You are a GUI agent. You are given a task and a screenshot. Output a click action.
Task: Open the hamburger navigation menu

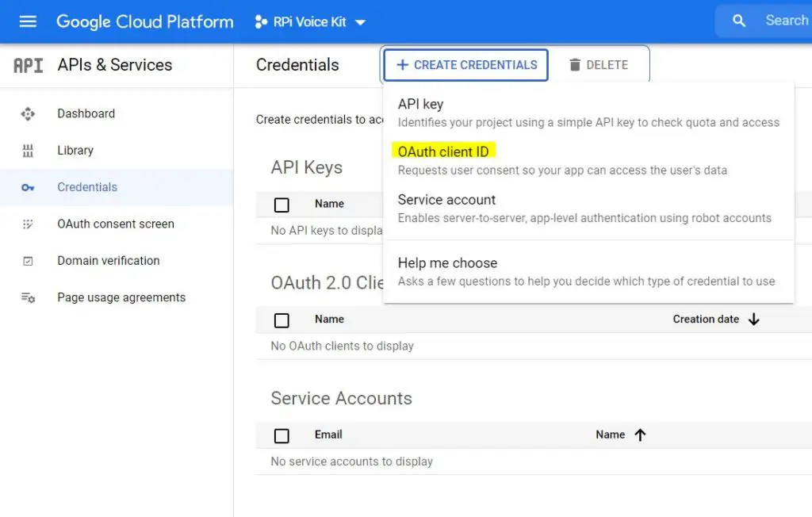pyautogui.click(x=28, y=21)
